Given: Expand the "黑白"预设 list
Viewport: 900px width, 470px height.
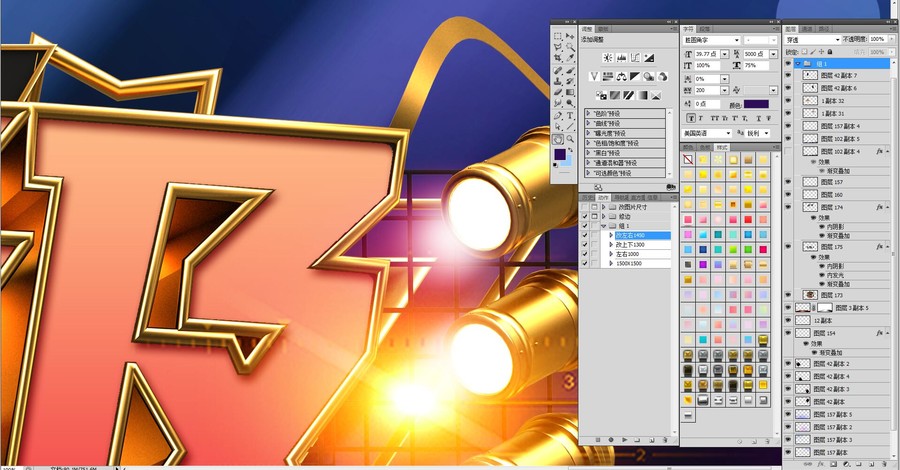Looking at the screenshot, I should click(588, 153).
